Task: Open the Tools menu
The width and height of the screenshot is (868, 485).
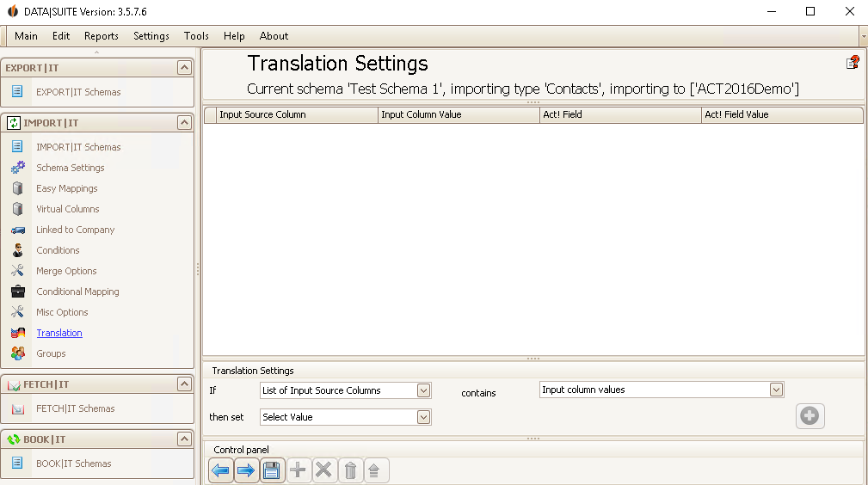Action: (196, 36)
